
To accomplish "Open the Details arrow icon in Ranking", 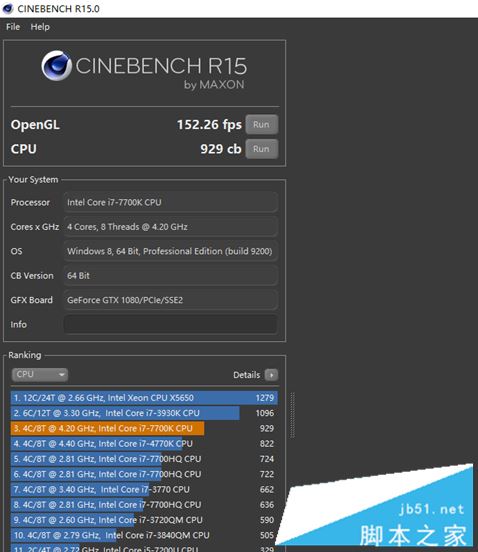I will click(x=271, y=375).
